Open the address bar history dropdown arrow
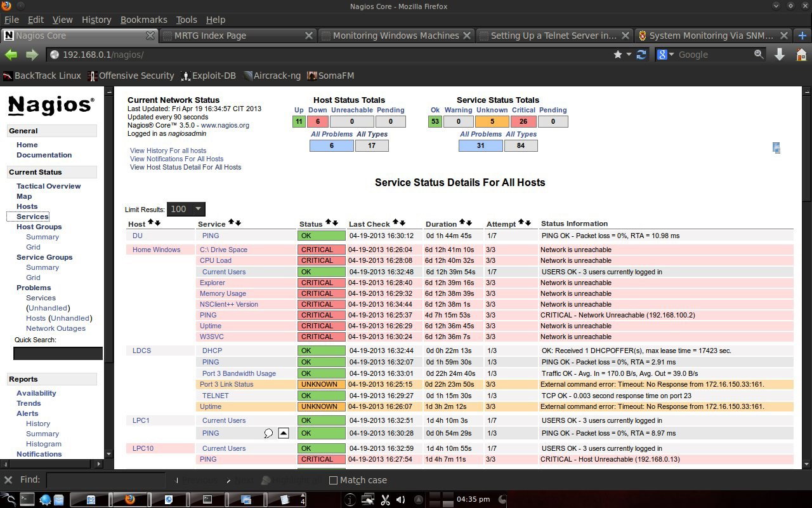The image size is (812, 508). point(629,55)
